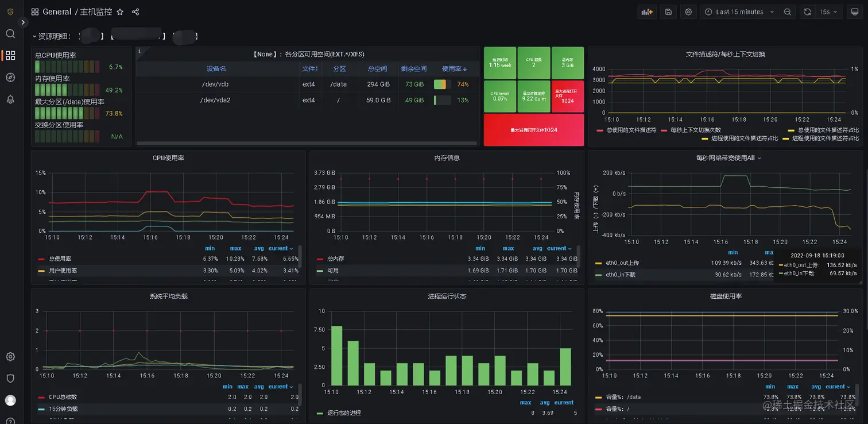Zoom out time range
The image size is (868, 424).
[788, 11]
